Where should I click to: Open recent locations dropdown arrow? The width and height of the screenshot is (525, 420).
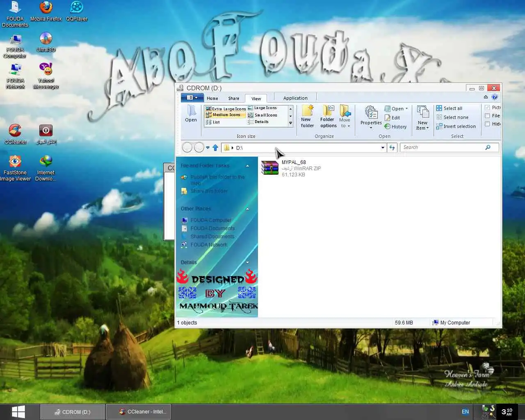(208, 148)
